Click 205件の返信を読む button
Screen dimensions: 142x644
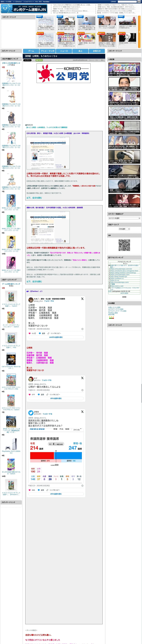[x=56, y=337]
